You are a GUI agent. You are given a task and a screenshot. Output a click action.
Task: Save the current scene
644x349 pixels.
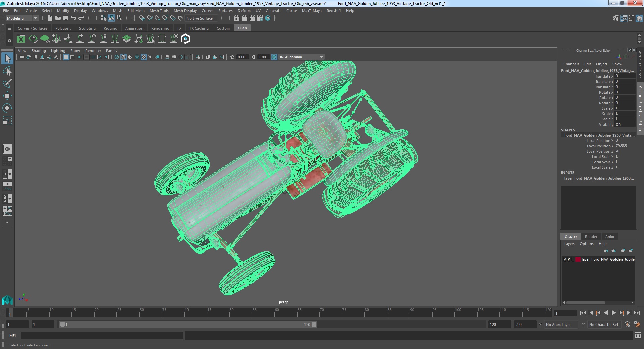coord(66,18)
